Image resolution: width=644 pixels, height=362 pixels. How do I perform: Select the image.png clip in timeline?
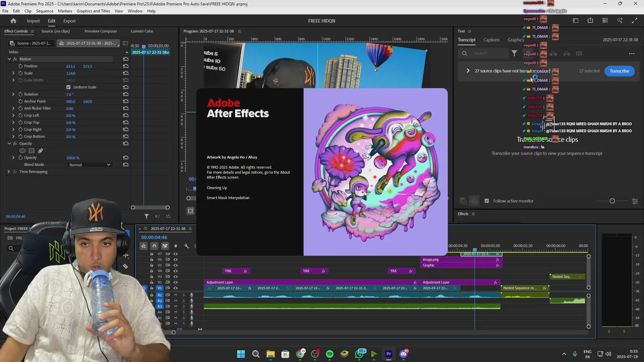[461, 259]
